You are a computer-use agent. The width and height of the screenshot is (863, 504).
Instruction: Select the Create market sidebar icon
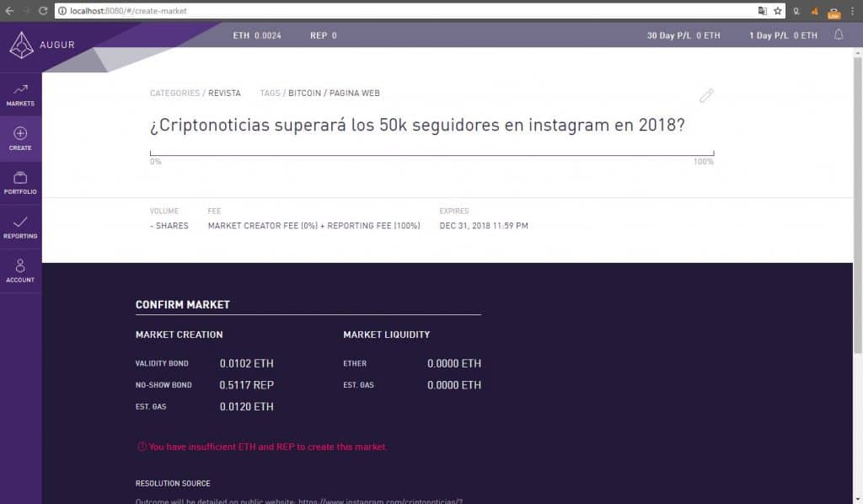(x=20, y=139)
